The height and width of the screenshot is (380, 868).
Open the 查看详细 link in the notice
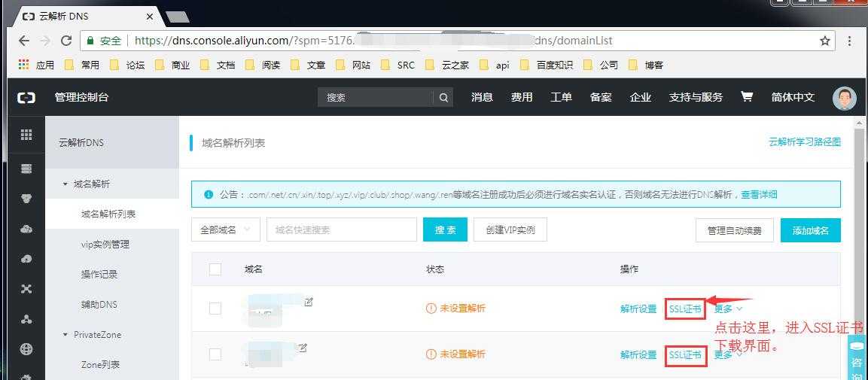[759, 195]
